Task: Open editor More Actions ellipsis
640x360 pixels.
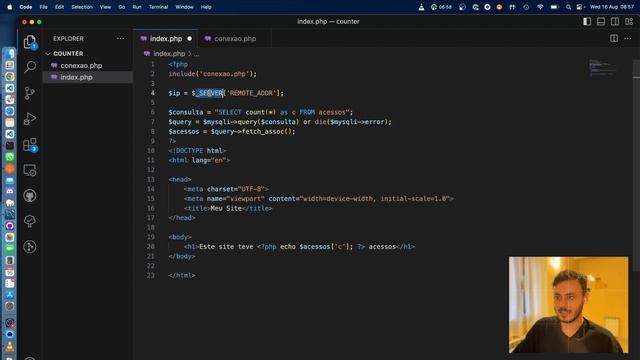Action: pos(628,38)
